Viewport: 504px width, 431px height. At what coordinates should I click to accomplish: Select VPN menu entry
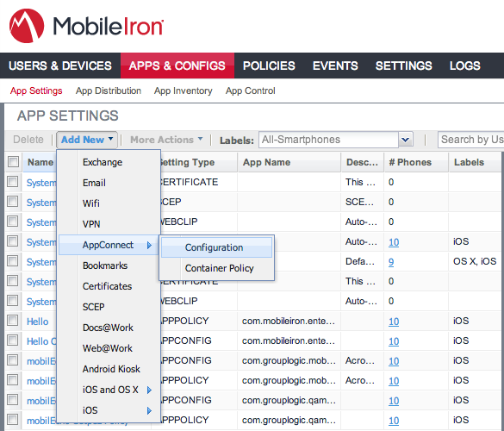click(109, 224)
